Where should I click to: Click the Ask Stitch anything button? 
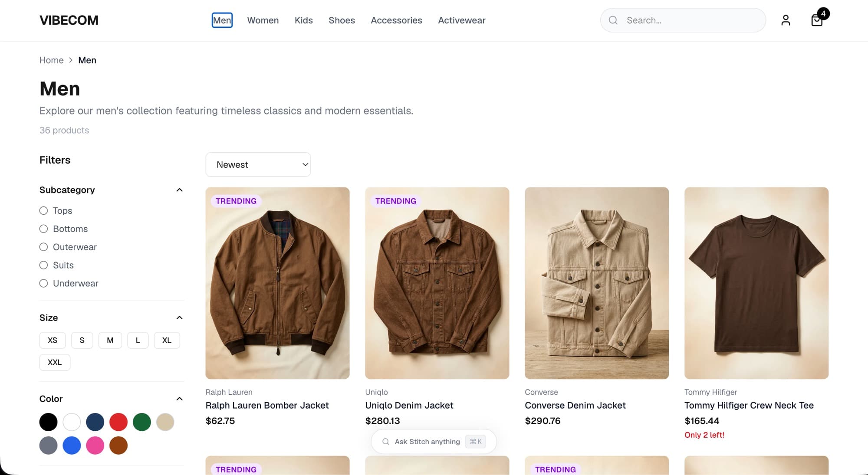click(x=434, y=442)
